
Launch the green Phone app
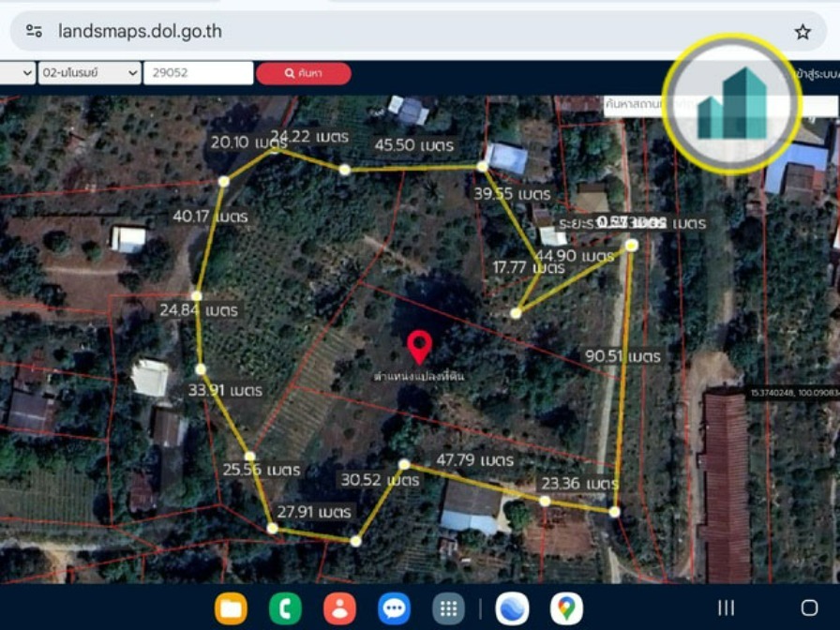click(x=285, y=608)
